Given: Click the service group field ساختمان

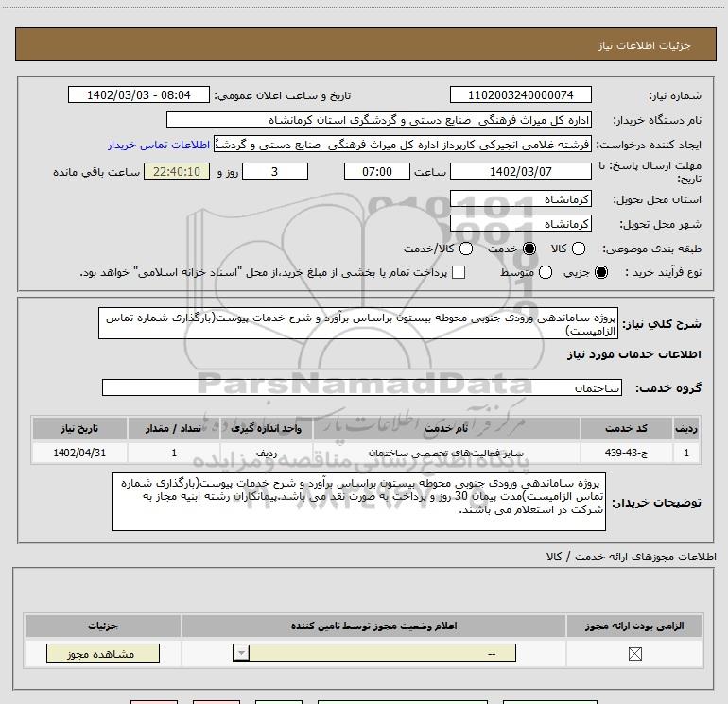Looking at the screenshot, I should pos(362,388).
